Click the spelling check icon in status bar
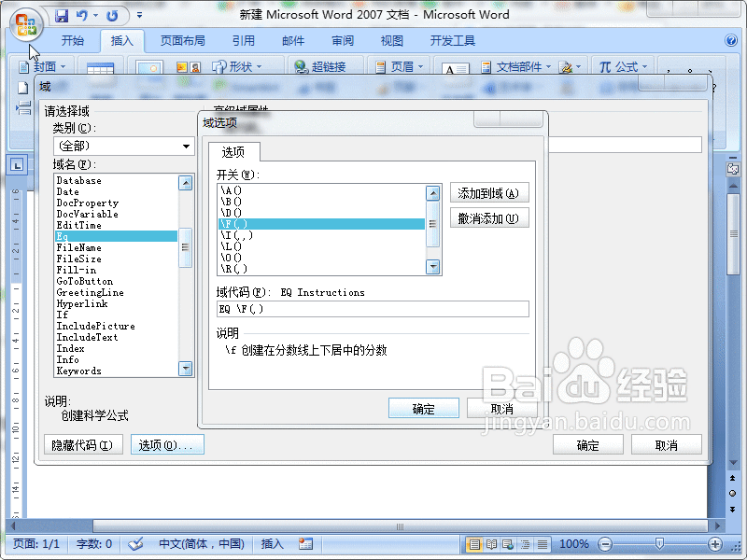Viewport: 747px width, 560px height. [136, 543]
